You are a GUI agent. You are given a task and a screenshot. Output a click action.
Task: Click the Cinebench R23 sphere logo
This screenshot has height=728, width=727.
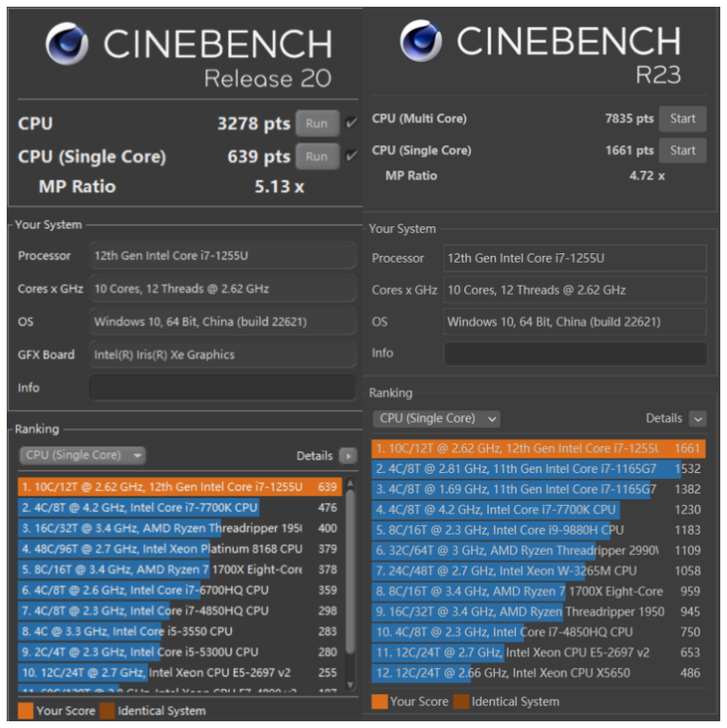tap(420, 41)
